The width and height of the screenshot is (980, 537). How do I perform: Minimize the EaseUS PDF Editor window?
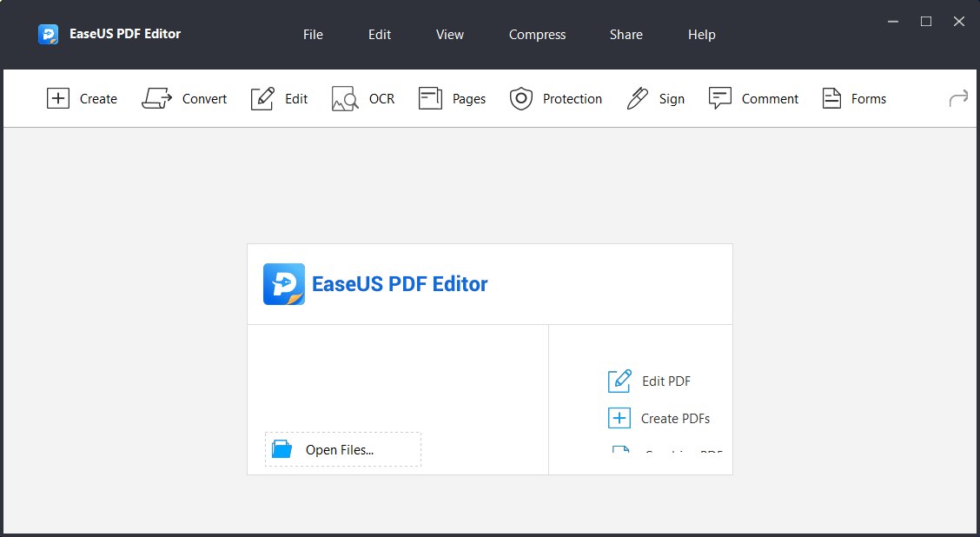pyautogui.click(x=893, y=21)
